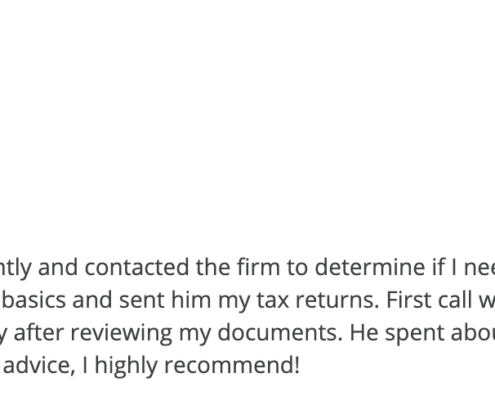Click the word "if" after determine
Screen dimensions: 495x400
[x=439, y=267]
